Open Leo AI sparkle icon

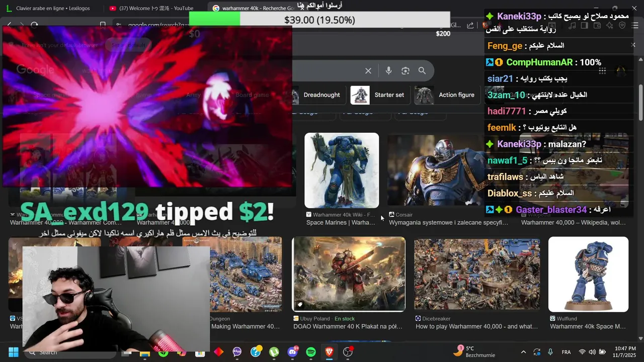point(610,25)
